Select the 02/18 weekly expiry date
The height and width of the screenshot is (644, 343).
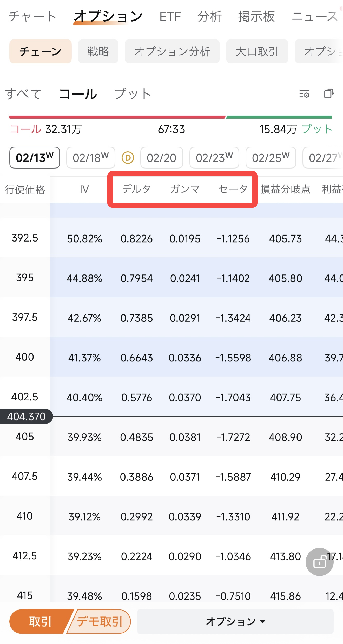click(91, 158)
